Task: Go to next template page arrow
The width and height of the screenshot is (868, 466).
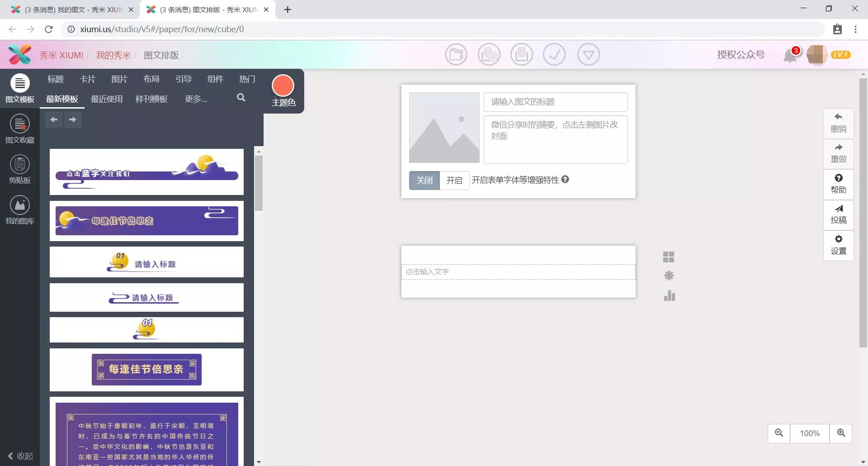Action: pos(73,120)
